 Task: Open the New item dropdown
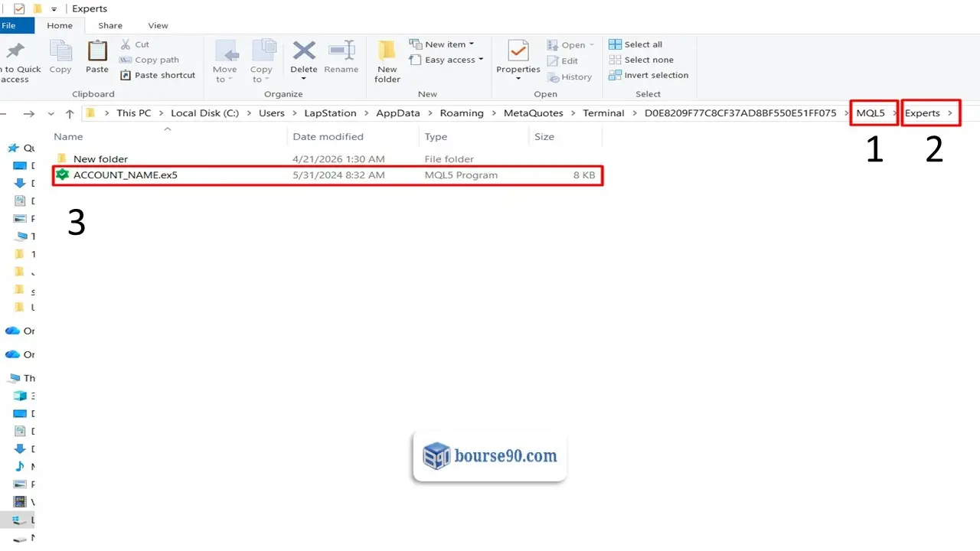coord(442,44)
